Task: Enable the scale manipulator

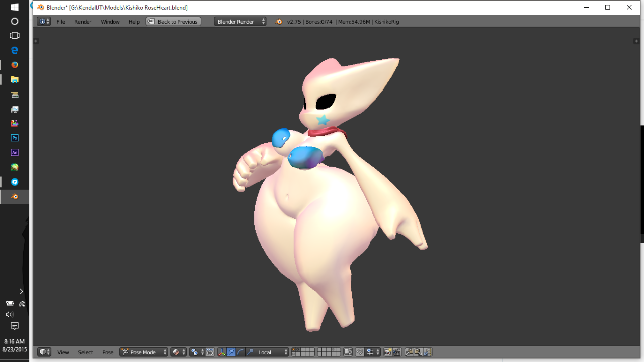Action: click(x=250, y=352)
